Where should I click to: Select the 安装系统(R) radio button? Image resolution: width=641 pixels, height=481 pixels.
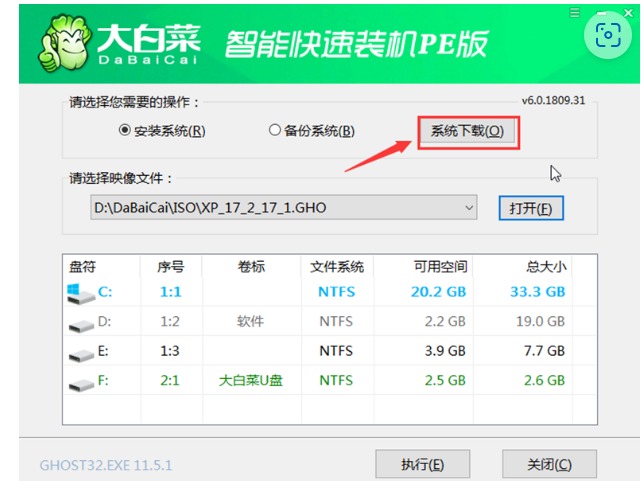[125, 131]
